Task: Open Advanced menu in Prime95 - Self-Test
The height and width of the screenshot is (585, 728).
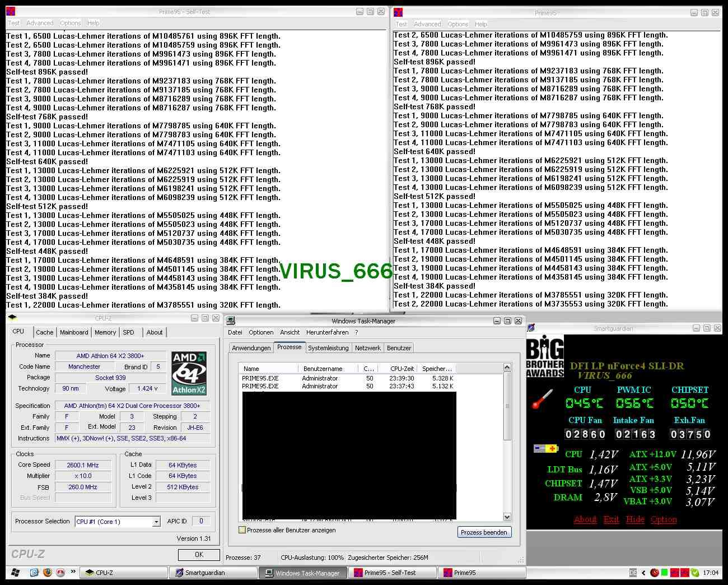Action: [x=40, y=23]
